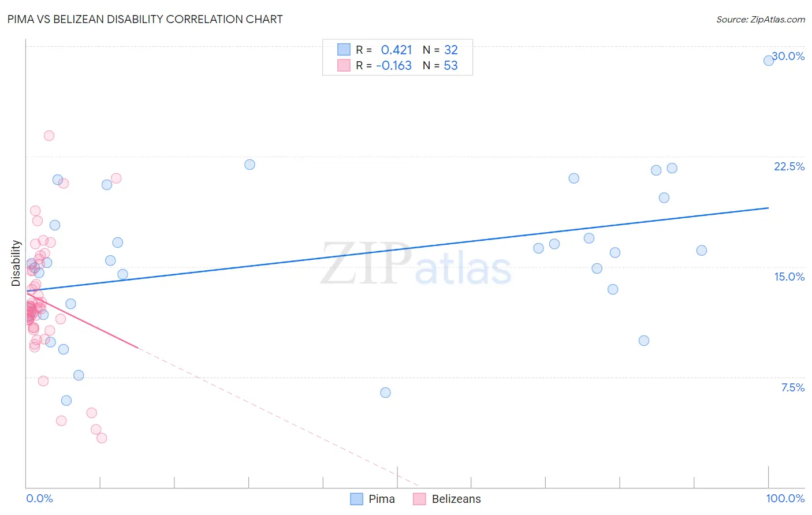The image size is (812, 515).
Task: Click the 100.0% x-axis label
Action: 785,498
